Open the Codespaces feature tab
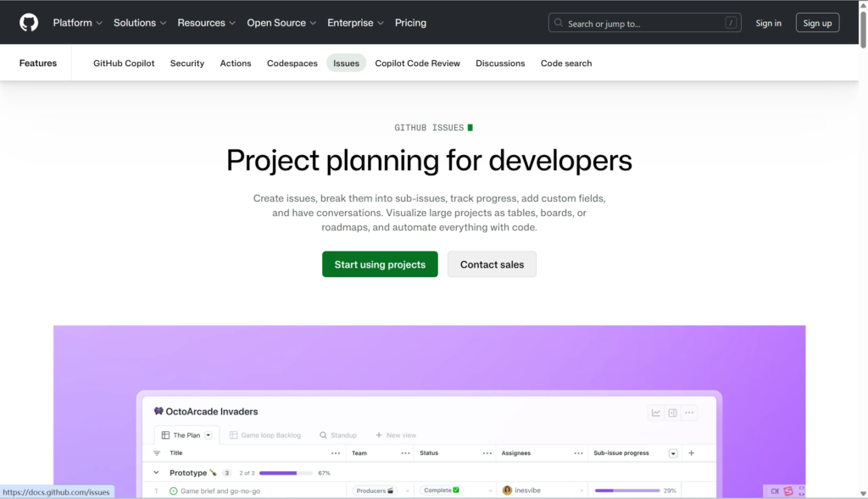The image size is (868, 499). (x=292, y=63)
